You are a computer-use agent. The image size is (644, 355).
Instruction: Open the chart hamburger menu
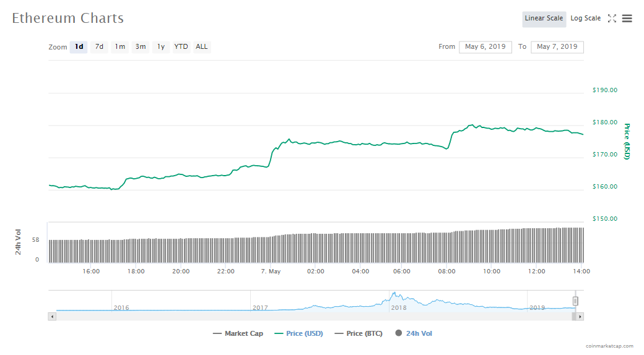(627, 19)
